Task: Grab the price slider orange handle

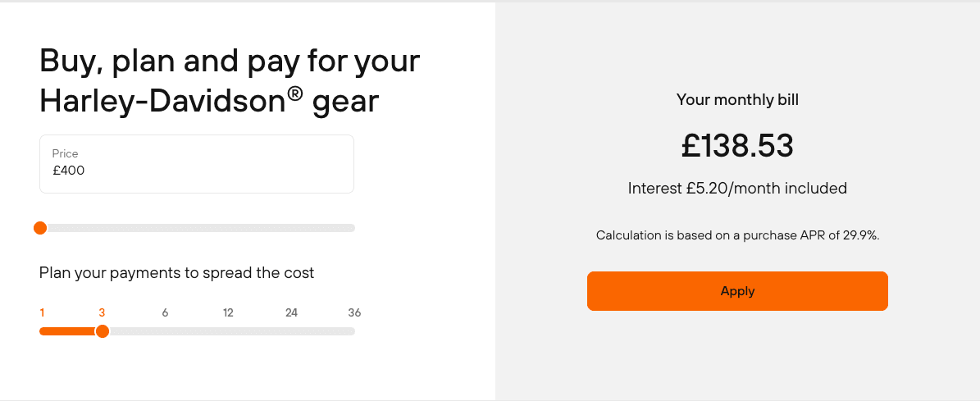Action: pyautogui.click(x=40, y=228)
